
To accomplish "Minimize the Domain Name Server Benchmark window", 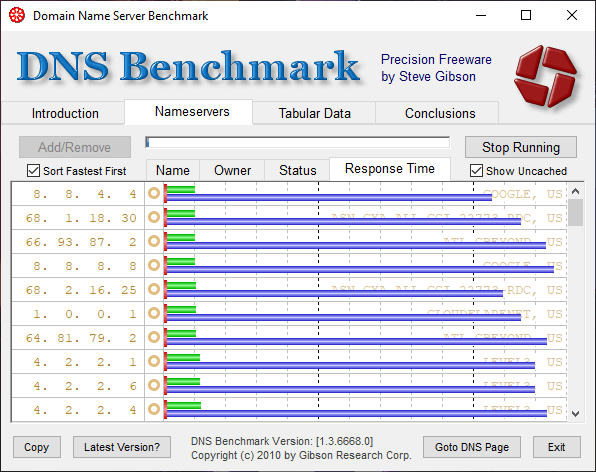I will click(x=481, y=16).
